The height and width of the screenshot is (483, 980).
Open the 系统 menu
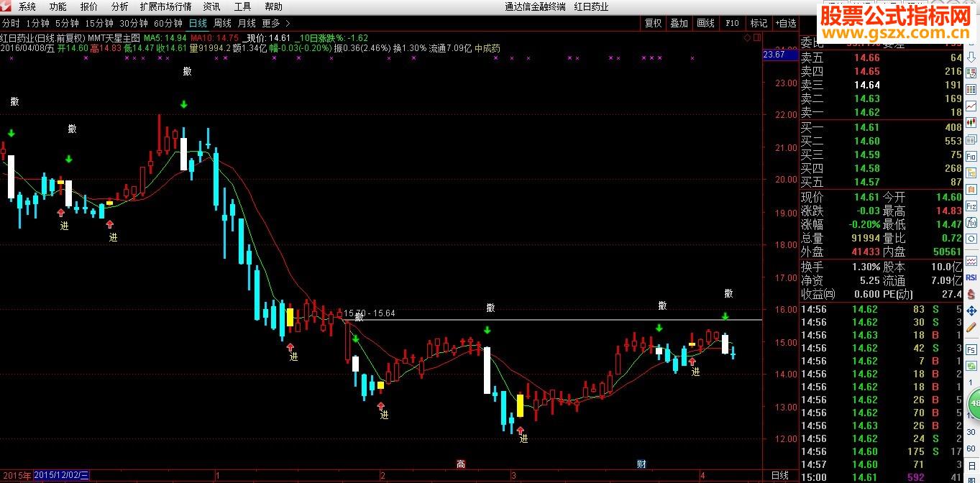click(x=27, y=6)
